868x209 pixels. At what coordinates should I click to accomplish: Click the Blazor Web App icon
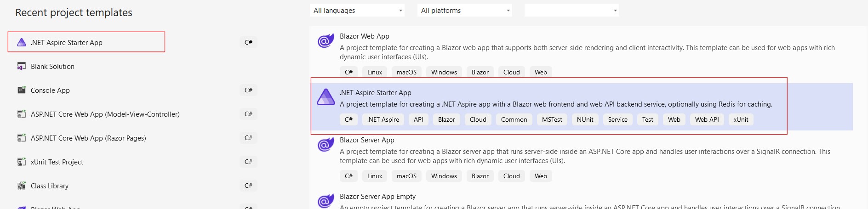pyautogui.click(x=325, y=41)
